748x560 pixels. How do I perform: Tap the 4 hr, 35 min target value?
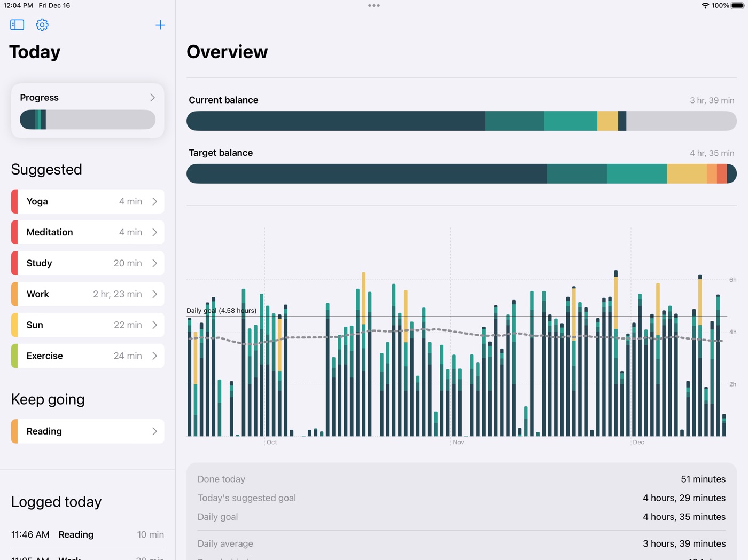tap(712, 153)
